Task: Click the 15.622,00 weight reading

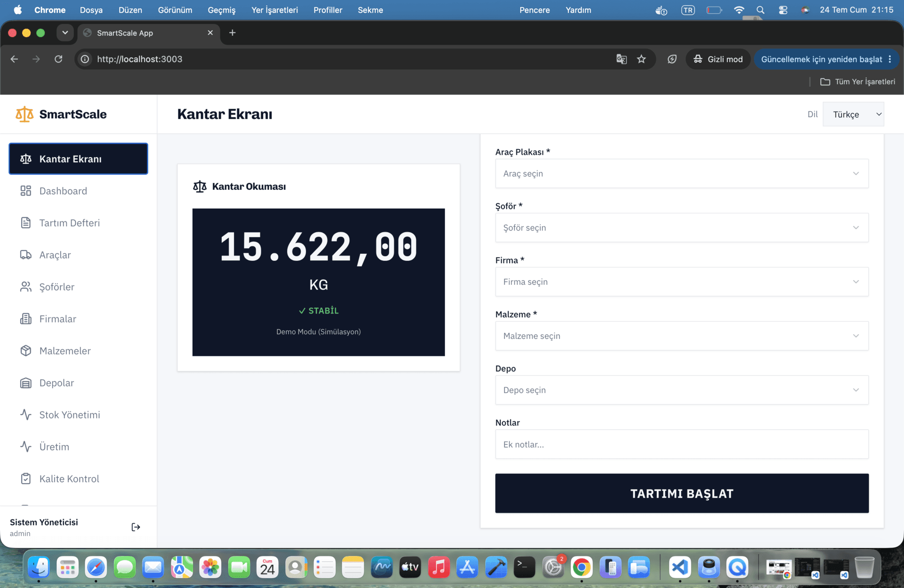Action: (319, 247)
